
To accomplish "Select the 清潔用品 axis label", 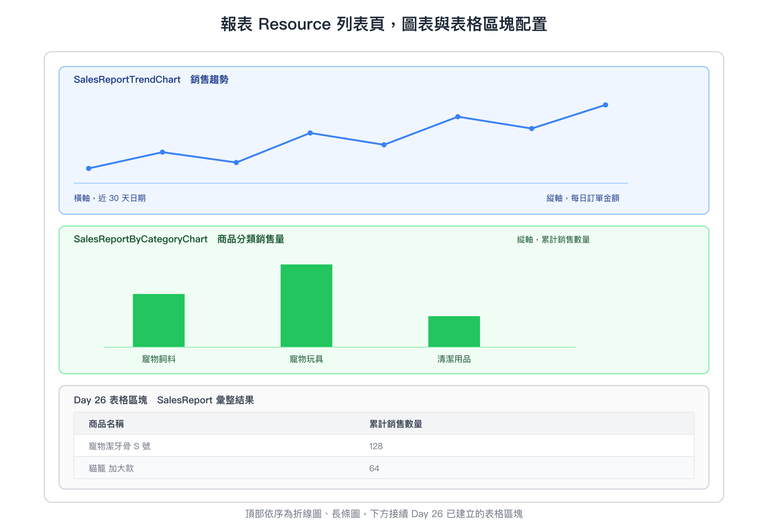I will (x=454, y=359).
